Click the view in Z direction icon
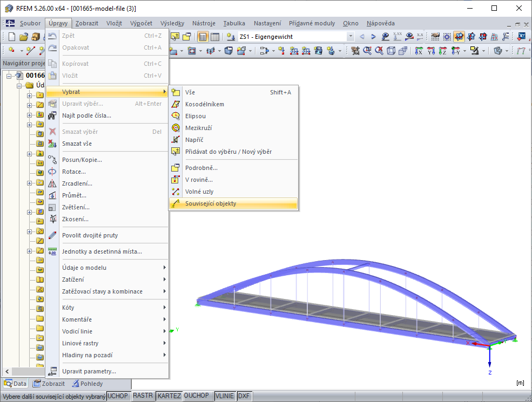Viewport: 532px width, 402px height. coord(443,51)
